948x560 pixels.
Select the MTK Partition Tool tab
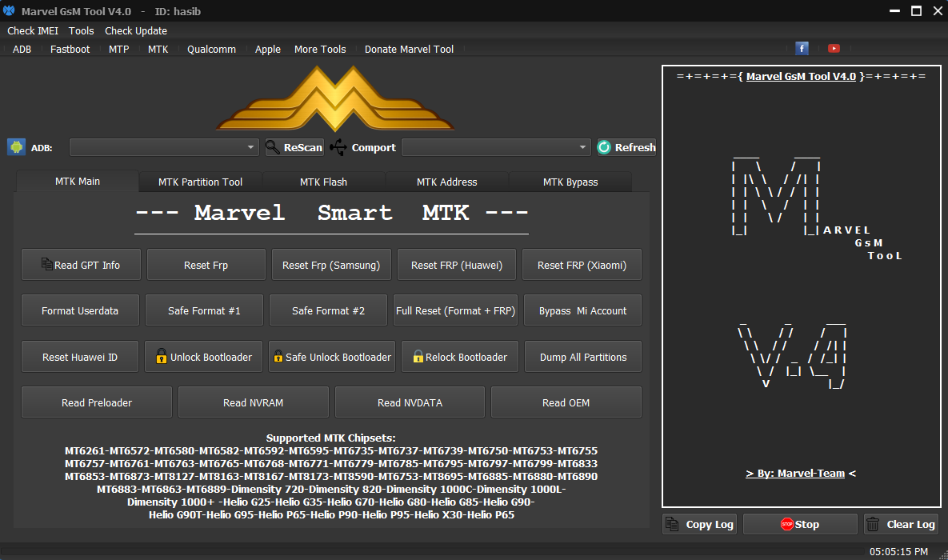pos(200,182)
